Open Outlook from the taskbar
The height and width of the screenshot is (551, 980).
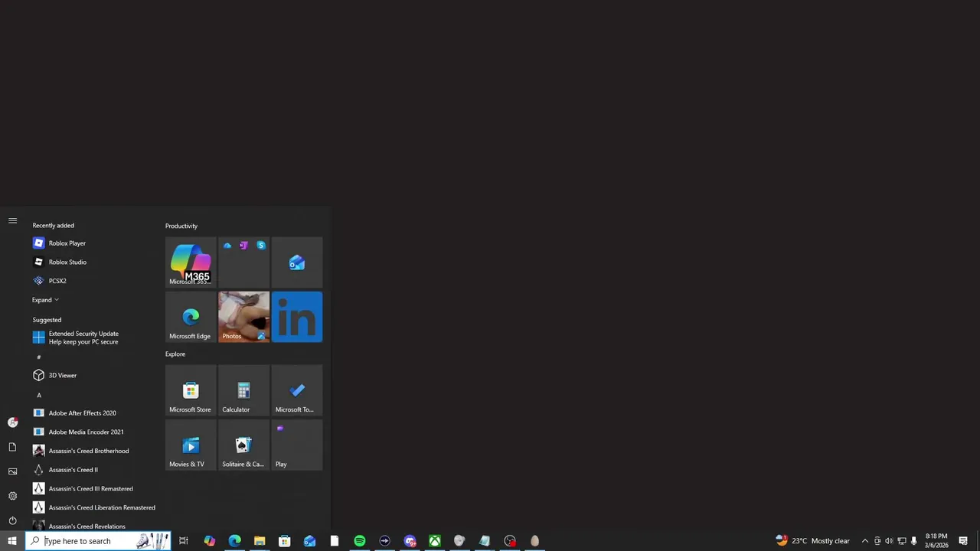pyautogui.click(x=309, y=541)
